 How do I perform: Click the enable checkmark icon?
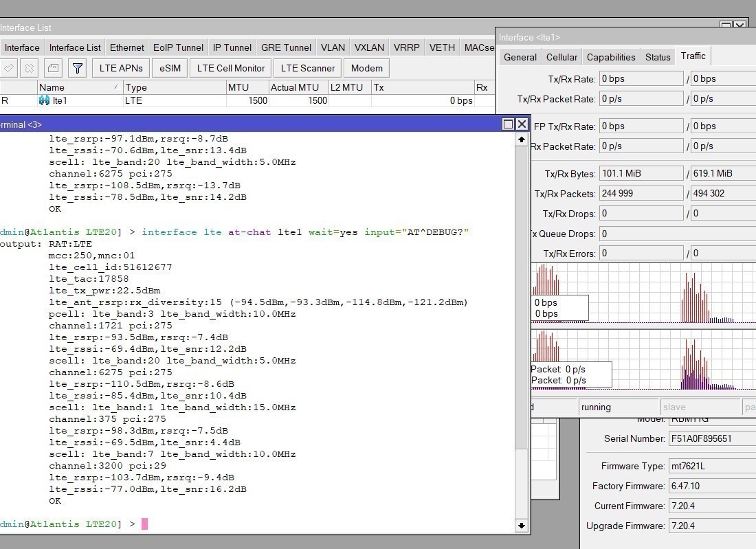point(8,68)
